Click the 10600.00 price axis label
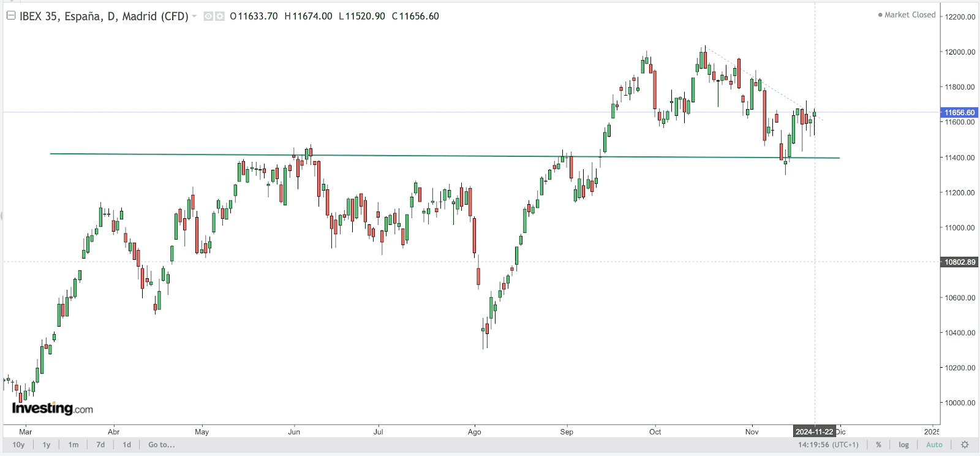This screenshot has width=980, height=456. tap(960, 298)
